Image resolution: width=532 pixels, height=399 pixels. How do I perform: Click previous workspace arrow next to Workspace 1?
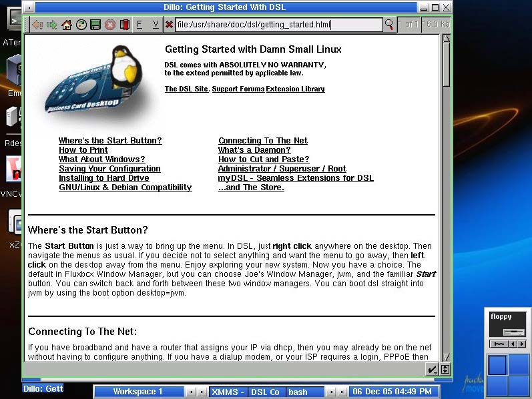[190, 392]
